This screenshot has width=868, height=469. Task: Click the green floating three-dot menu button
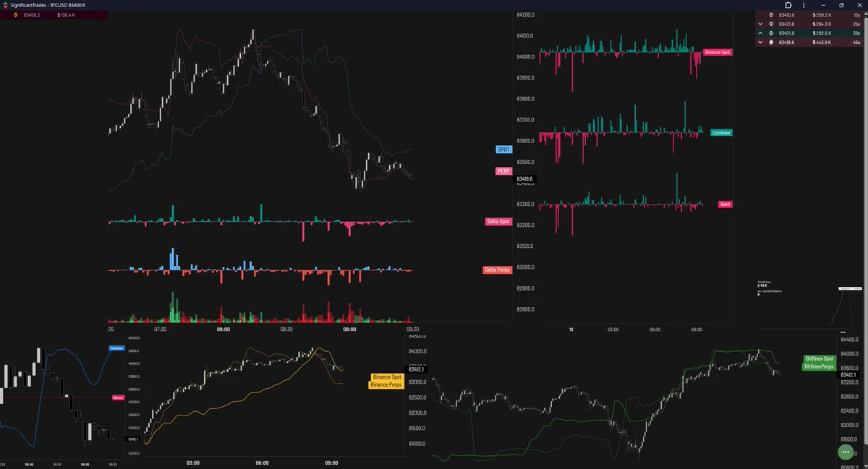(845, 452)
